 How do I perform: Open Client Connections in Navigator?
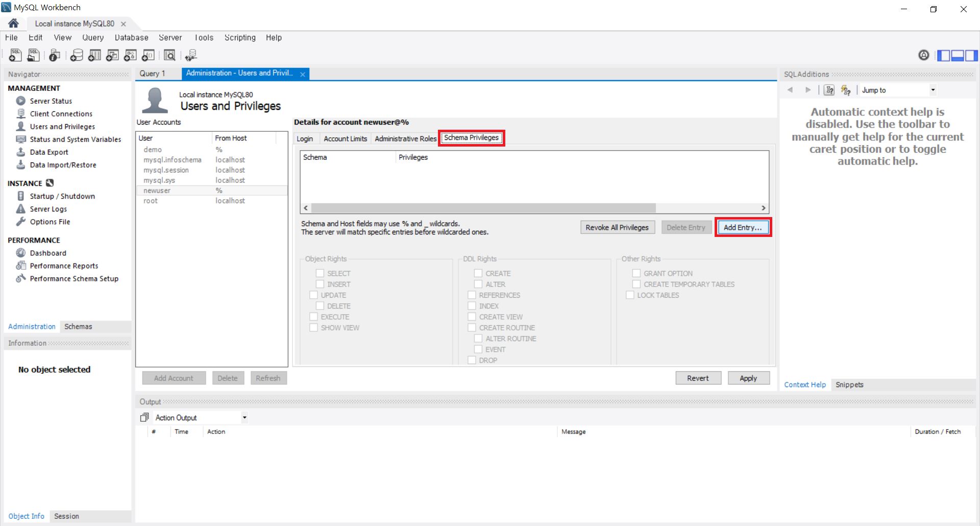(61, 114)
